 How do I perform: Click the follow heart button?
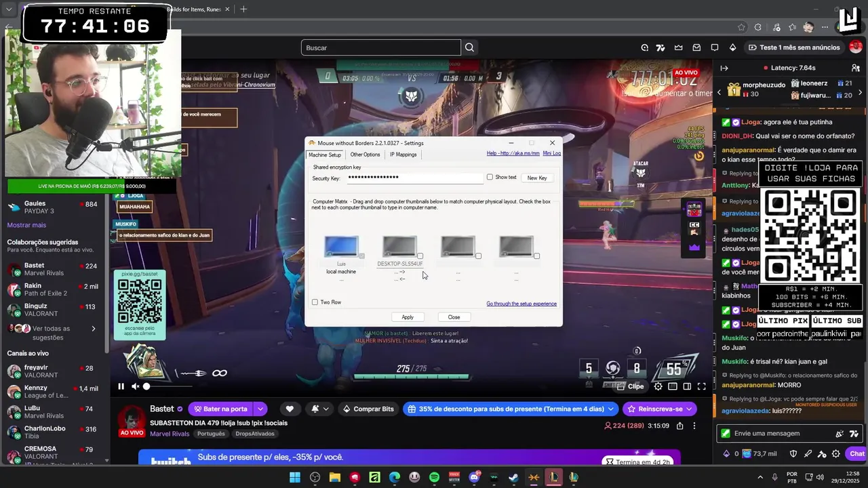[x=290, y=409]
